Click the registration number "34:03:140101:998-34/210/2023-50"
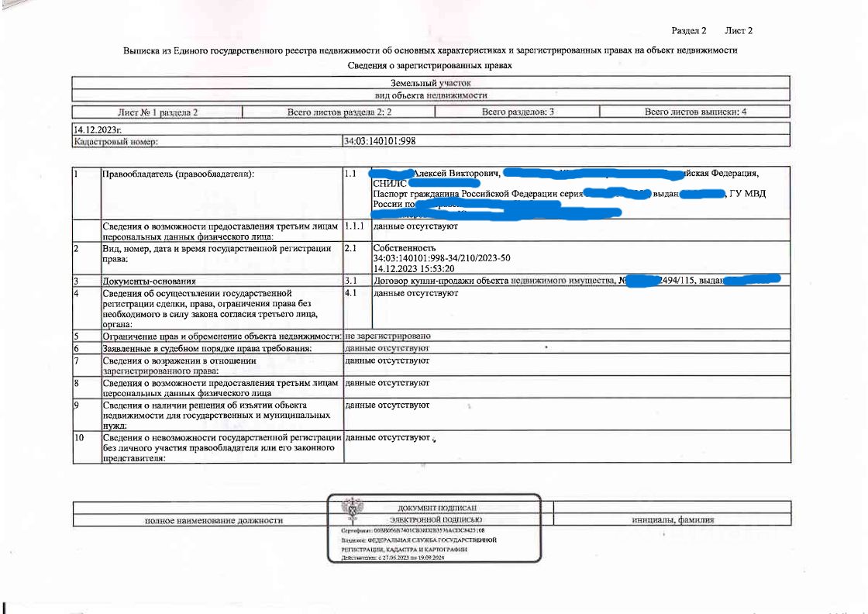 442,259
